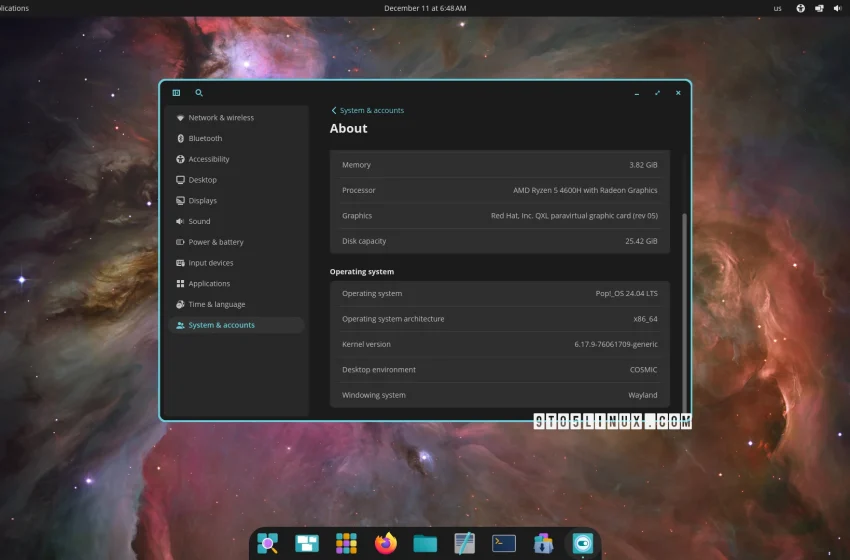The width and height of the screenshot is (850, 560).
Task: Open the workspaces overview dock icon
Action: 307,543
